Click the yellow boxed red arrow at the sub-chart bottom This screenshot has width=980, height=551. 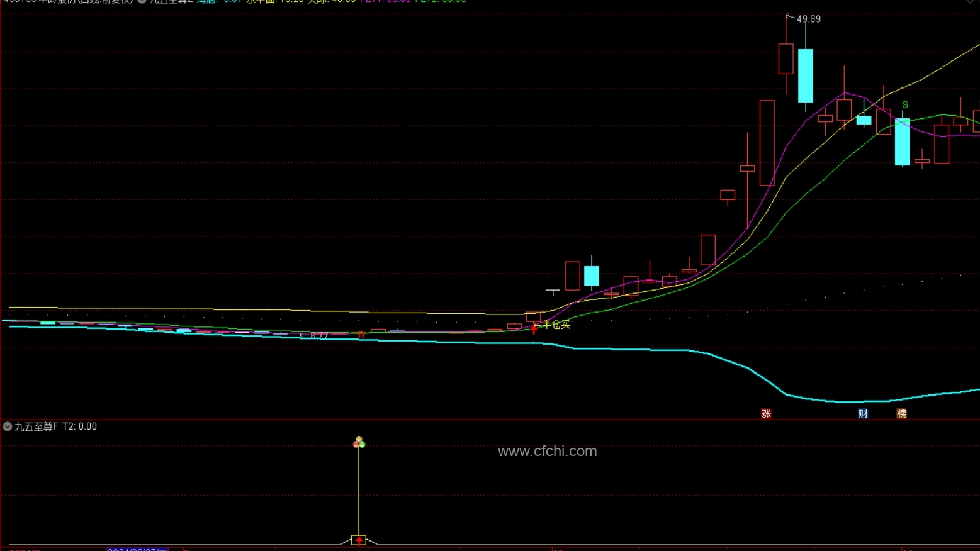[359, 540]
